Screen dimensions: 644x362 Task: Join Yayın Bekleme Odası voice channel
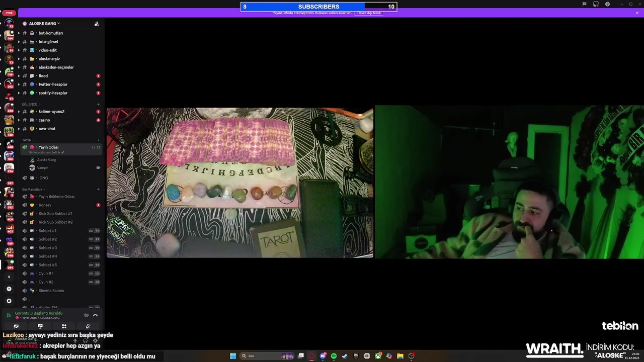point(61,197)
